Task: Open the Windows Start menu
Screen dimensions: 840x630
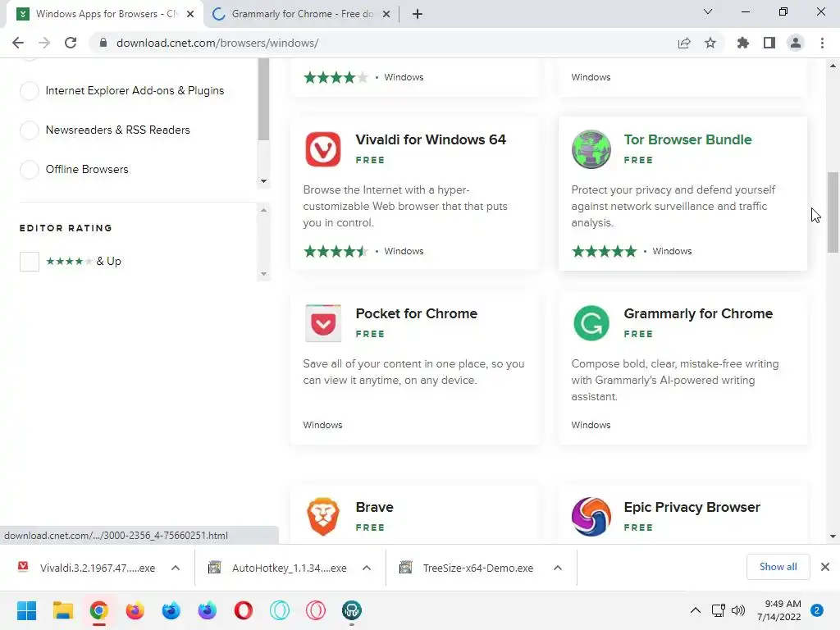Action: tap(26, 610)
